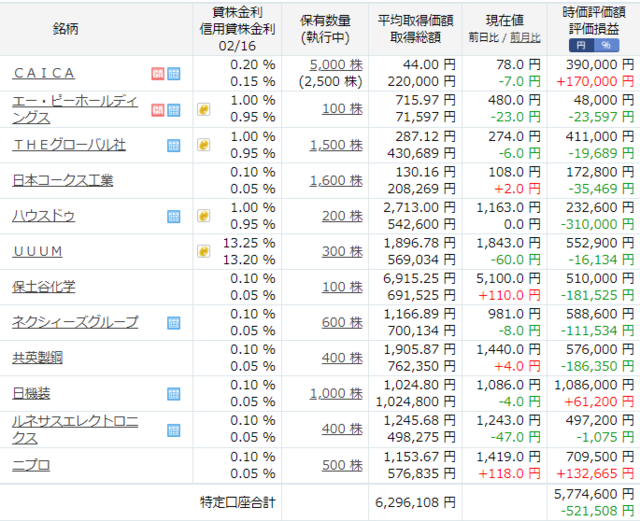Click 1,600 株 holding link
Viewport: 640px width, 521px height.
click(x=336, y=180)
